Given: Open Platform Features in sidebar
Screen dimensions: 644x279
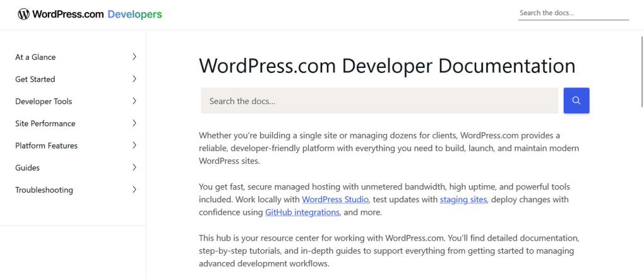Looking at the screenshot, I should 47,145.
